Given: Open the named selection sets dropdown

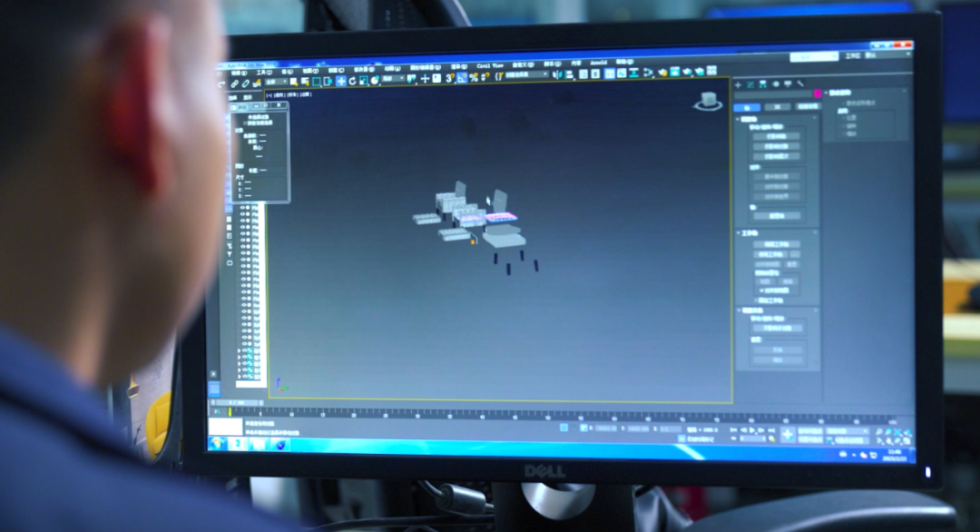Looking at the screenshot, I should click(527, 74).
